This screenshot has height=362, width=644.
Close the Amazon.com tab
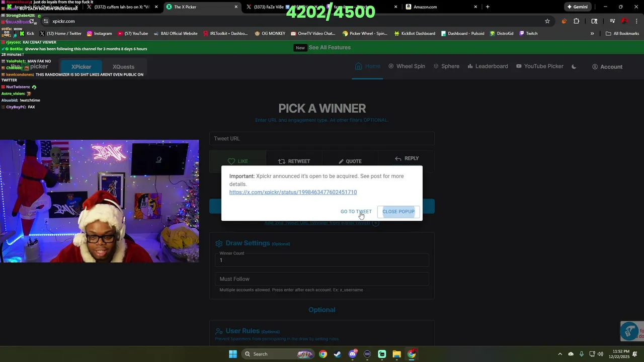(x=475, y=7)
